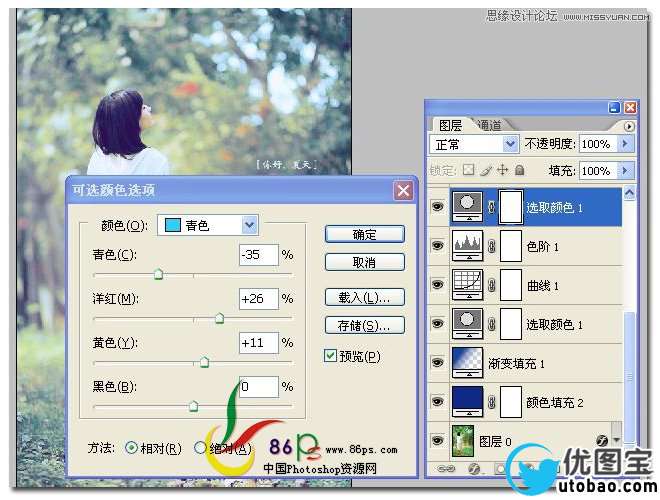Open the layers panel flyout menu arrow
The height and width of the screenshot is (500, 660).
(x=629, y=127)
